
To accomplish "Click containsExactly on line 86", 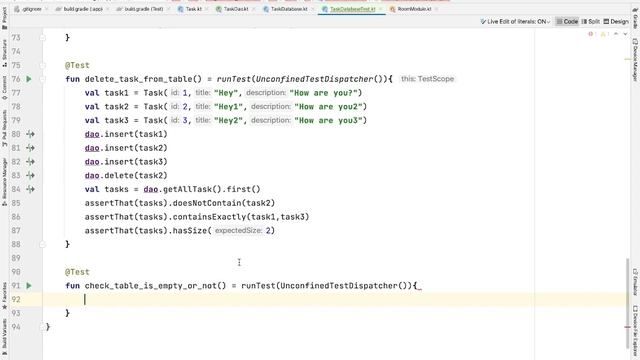I will tap(209, 217).
